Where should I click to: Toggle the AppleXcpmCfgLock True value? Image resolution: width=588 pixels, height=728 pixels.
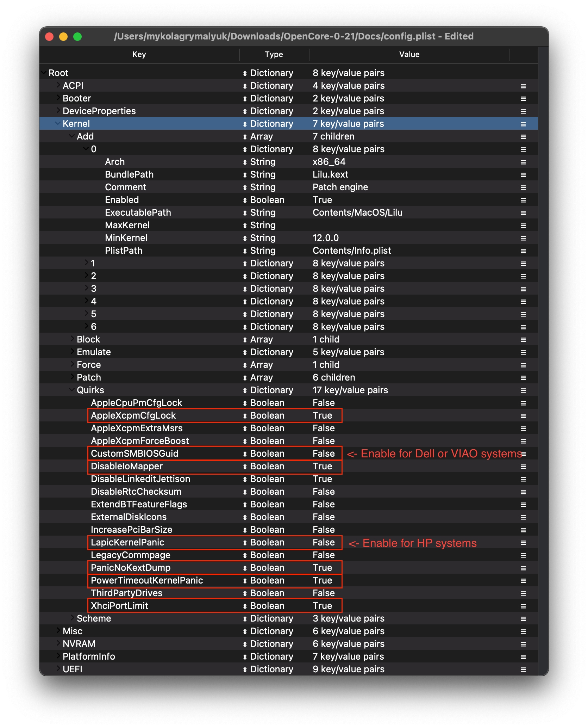pos(322,416)
